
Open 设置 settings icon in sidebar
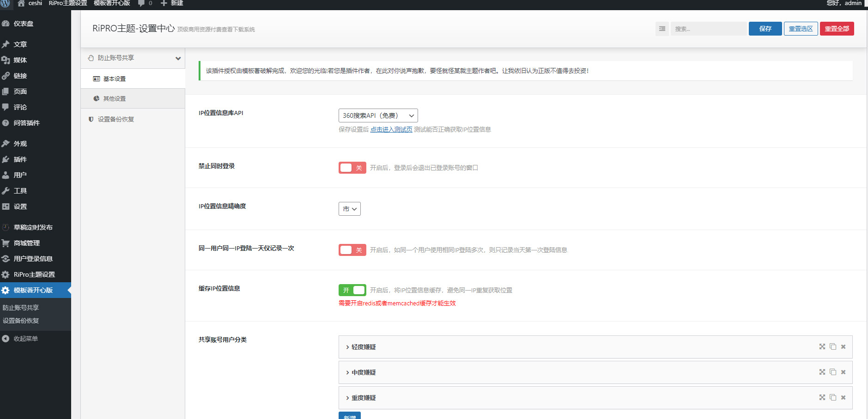click(6, 206)
